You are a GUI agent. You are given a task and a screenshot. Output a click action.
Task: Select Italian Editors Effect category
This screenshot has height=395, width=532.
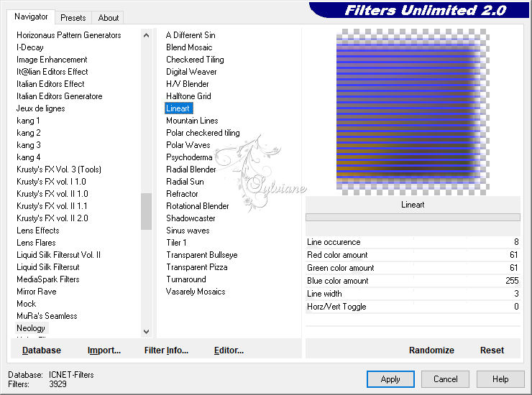point(50,84)
